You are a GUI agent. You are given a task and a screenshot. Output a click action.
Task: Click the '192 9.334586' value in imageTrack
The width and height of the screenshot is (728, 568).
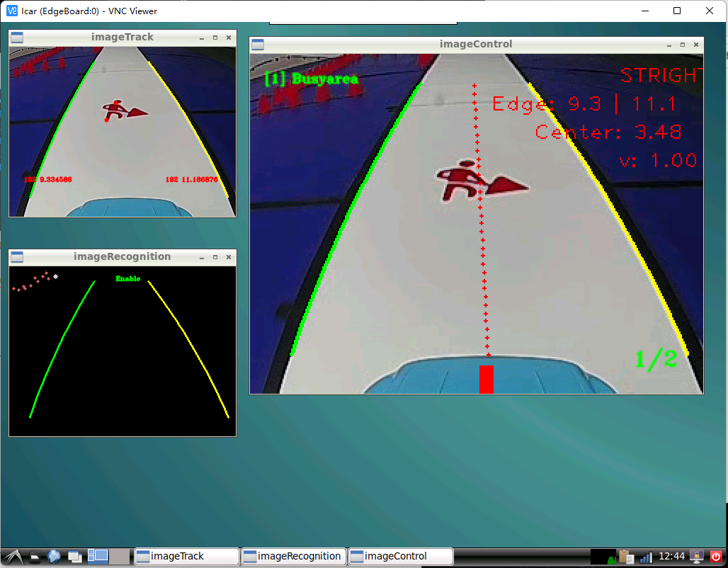(48, 179)
